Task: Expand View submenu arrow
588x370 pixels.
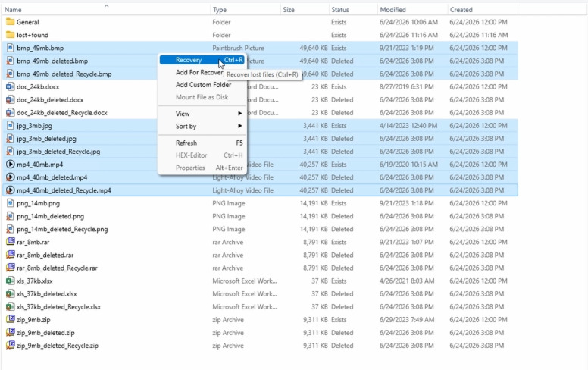Action: (239, 114)
